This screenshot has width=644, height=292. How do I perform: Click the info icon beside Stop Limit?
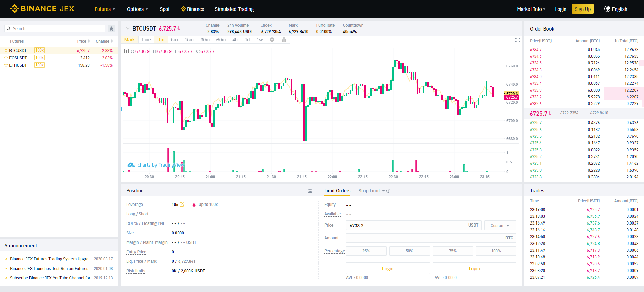(388, 191)
